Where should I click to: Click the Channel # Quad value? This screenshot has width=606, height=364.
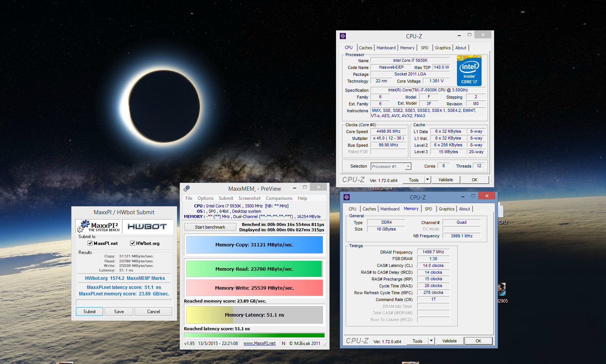[462, 222]
